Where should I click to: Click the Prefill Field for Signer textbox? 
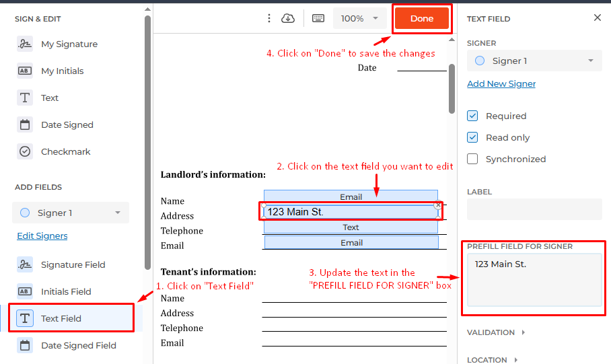tap(534, 279)
